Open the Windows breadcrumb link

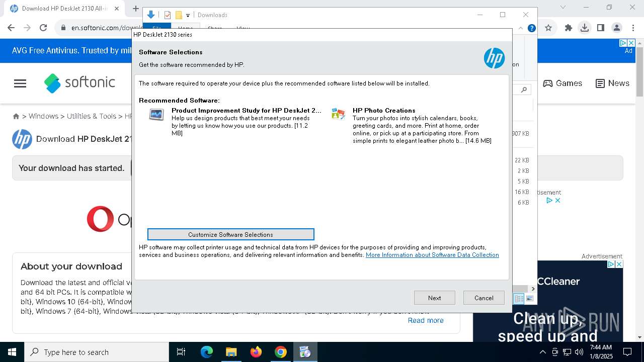pos(43,116)
